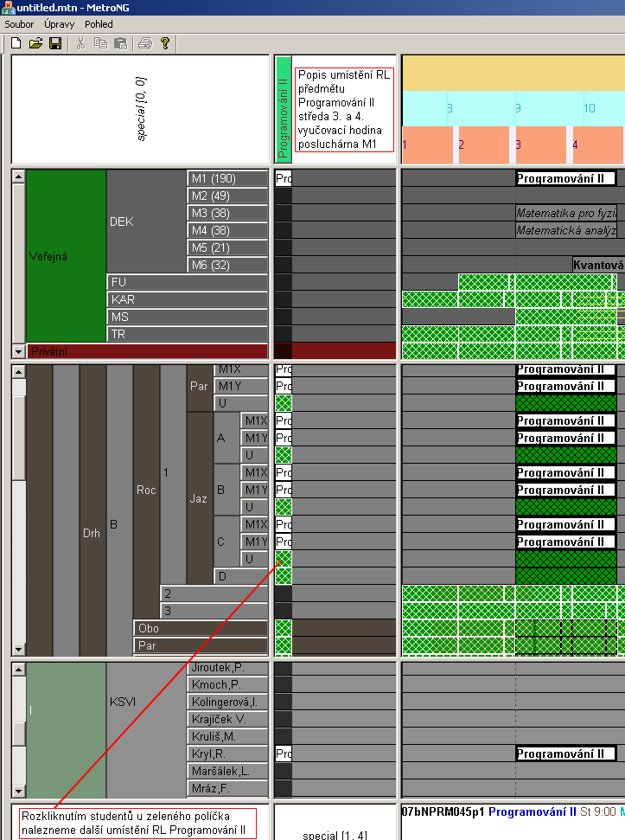Open the Úpravy menu
Image resolution: width=625 pixels, height=840 pixels.
click(x=59, y=24)
